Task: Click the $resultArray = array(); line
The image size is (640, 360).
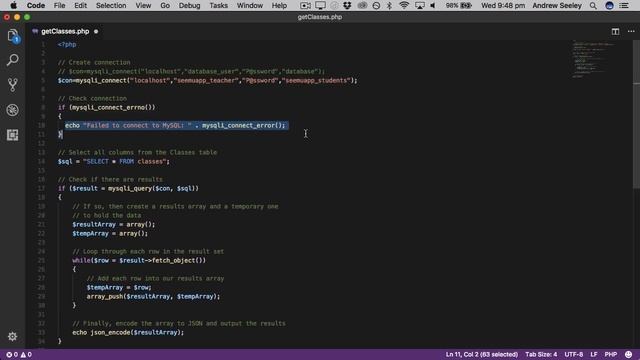Action: 113,224
